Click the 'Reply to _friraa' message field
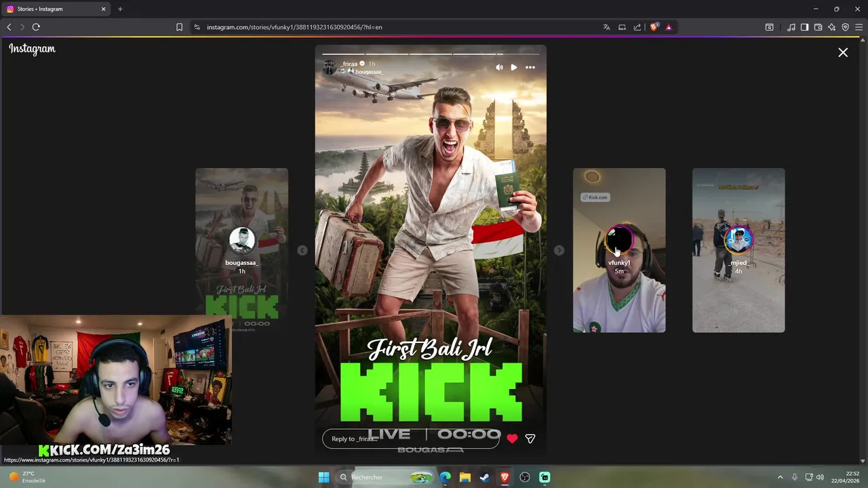The image size is (868, 488). pyautogui.click(x=411, y=439)
